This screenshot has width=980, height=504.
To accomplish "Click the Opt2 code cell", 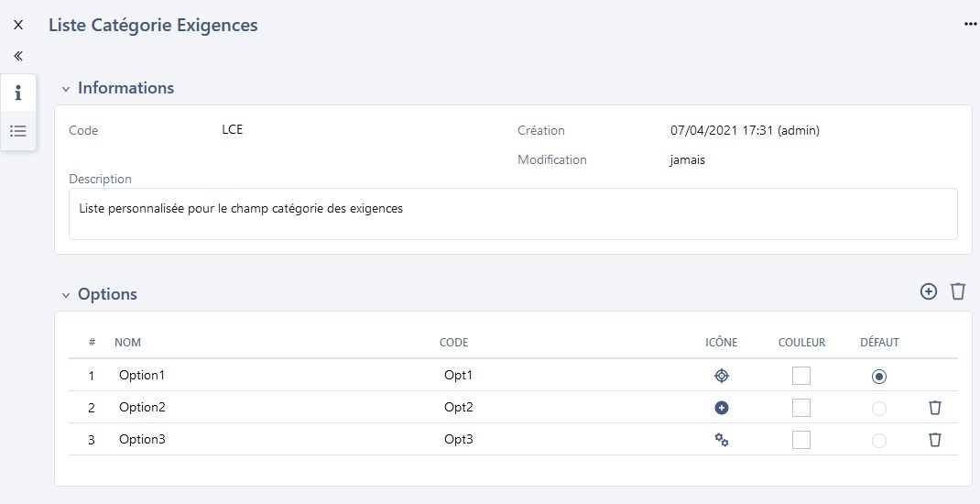I will click(459, 408).
